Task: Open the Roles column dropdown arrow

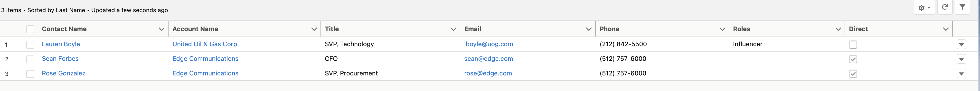Action: (x=838, y=29)
